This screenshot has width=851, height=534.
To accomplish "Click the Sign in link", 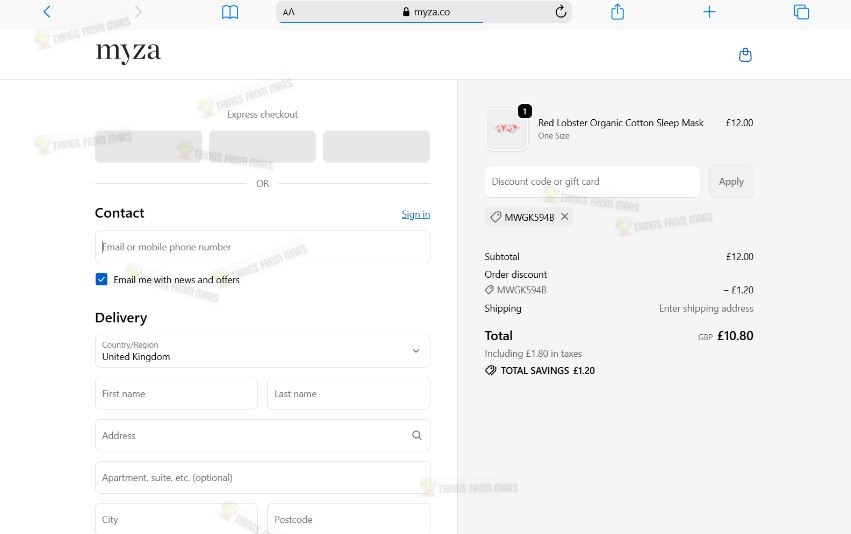I will 416,214.
